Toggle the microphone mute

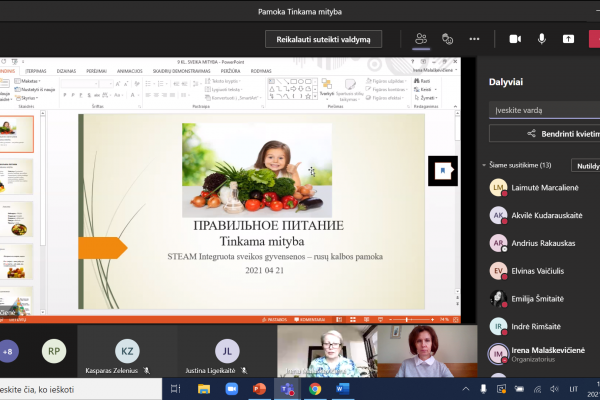click(x=541, y=39)
